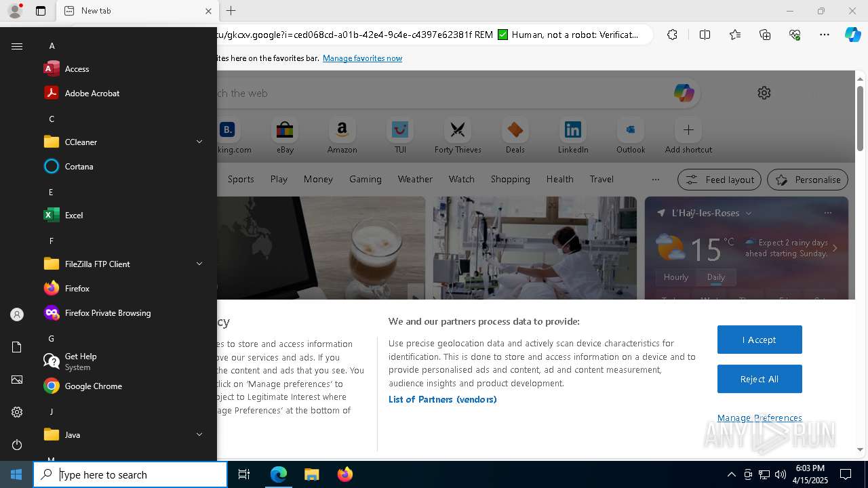868x488 pixels.
Task: Click the Windows Start button
Action: click(16, 474)
